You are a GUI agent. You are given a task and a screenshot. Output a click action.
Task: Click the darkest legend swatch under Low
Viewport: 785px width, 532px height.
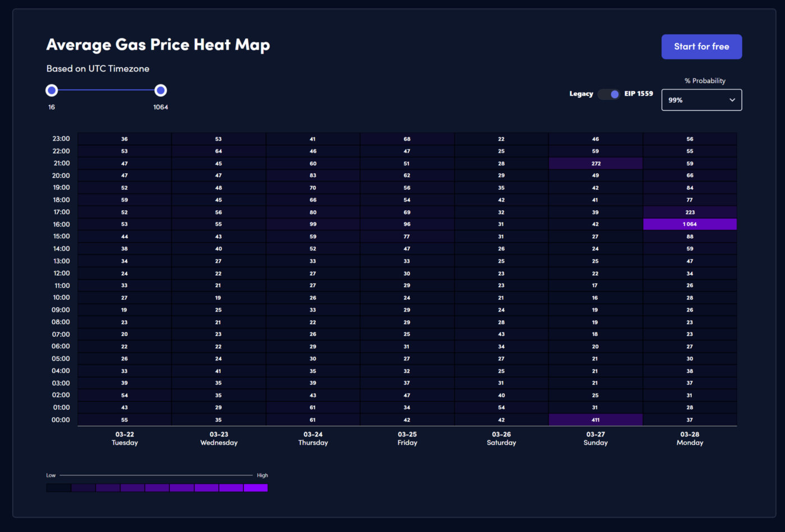coord(58,488)
